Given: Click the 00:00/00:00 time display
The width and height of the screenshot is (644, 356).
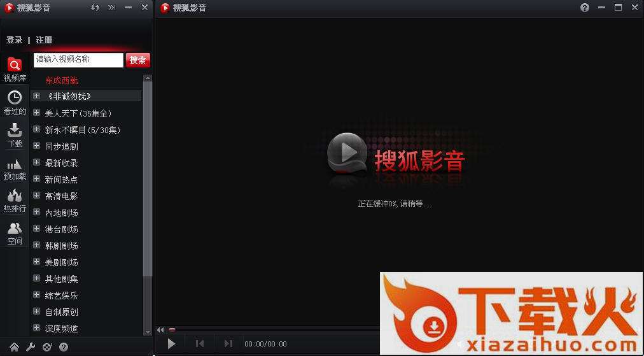Looking at the screenshot, I should (266, 344).
